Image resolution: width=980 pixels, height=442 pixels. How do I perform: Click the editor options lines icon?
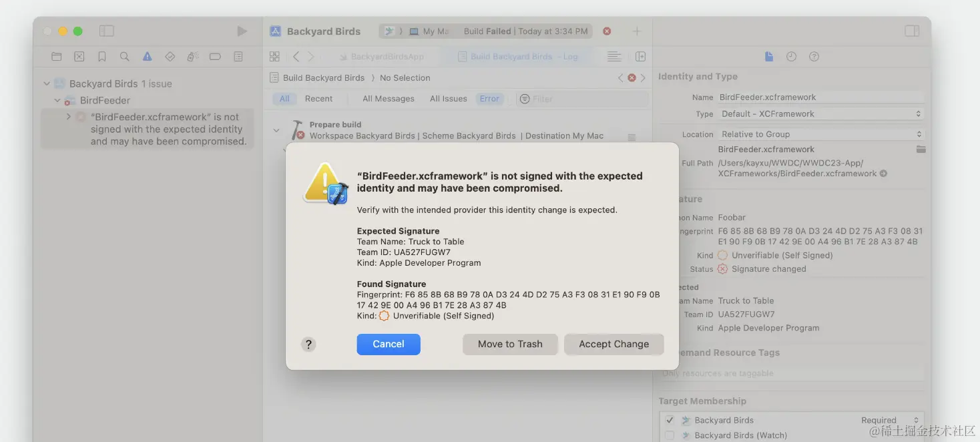pyautogui.click(x=615, y=57)
